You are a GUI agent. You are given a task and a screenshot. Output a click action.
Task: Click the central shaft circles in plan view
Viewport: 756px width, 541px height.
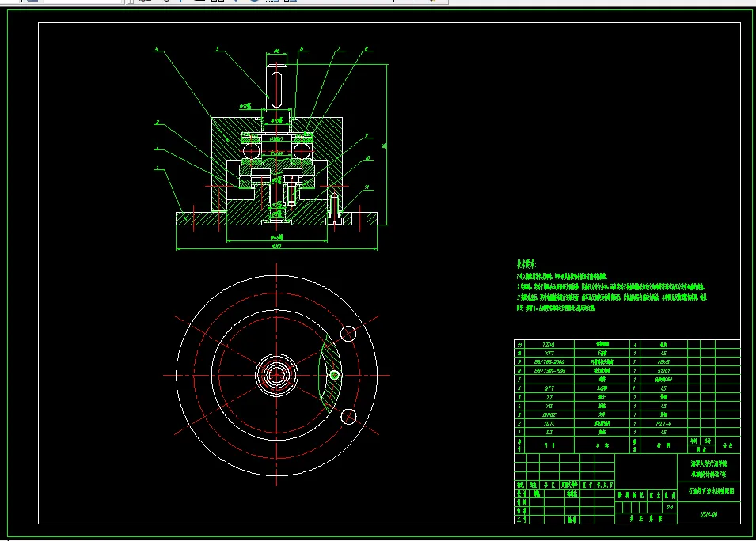pos(276,375)
